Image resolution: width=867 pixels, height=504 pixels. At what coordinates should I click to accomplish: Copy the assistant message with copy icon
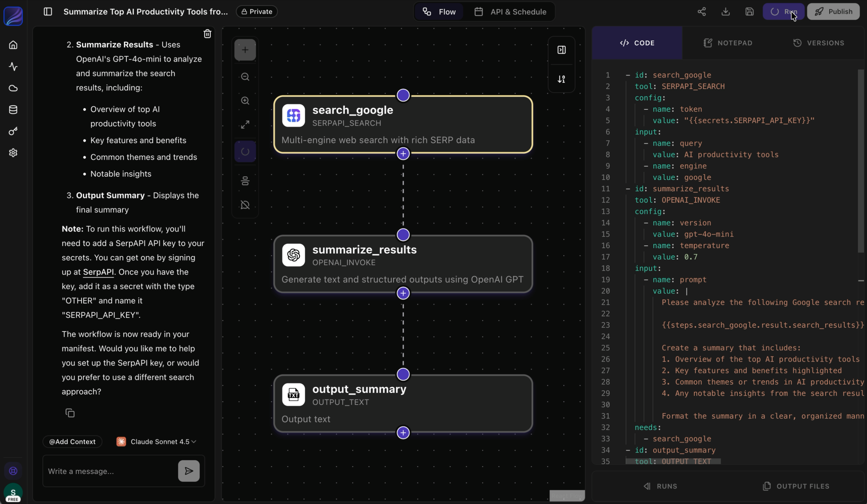[x=70, y=413]
